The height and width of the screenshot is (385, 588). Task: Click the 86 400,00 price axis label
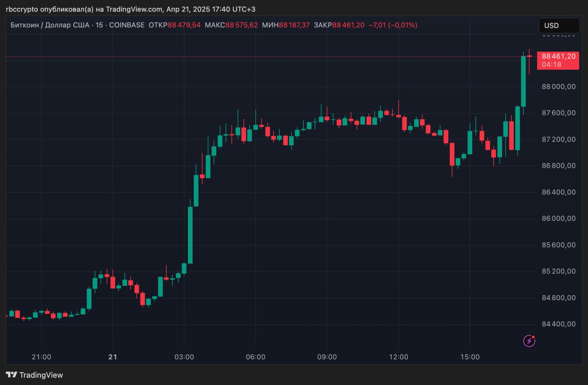point(559,192)
